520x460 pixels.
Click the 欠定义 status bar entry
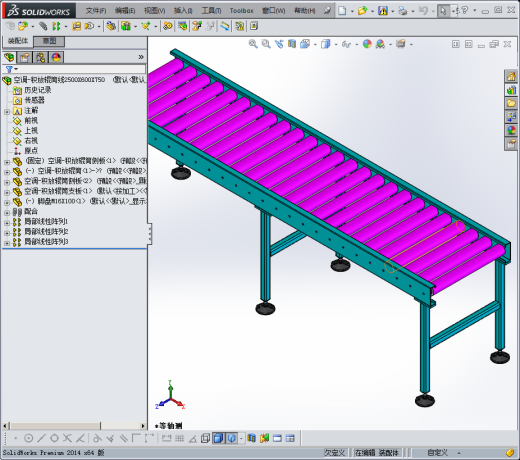tap(334, 453)
